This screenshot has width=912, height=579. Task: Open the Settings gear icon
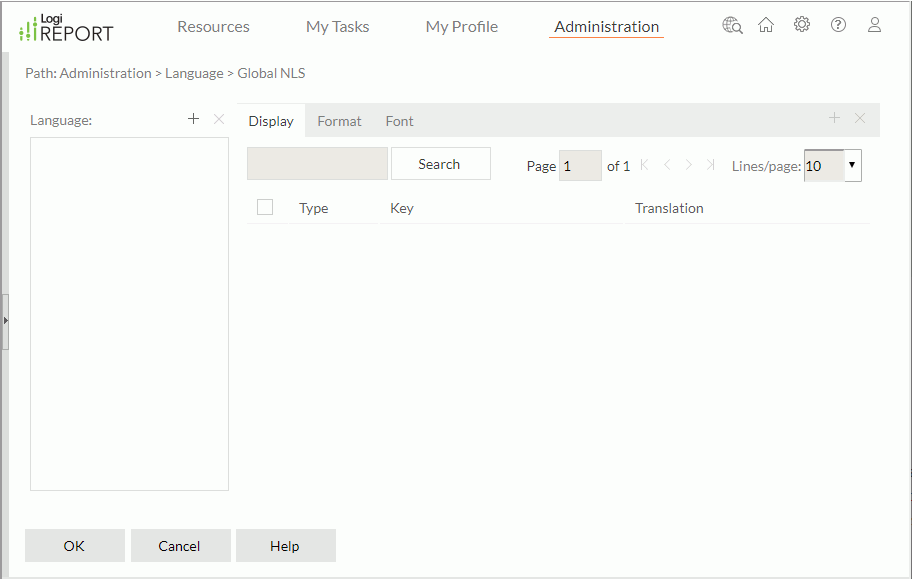(x=802, y=24)
